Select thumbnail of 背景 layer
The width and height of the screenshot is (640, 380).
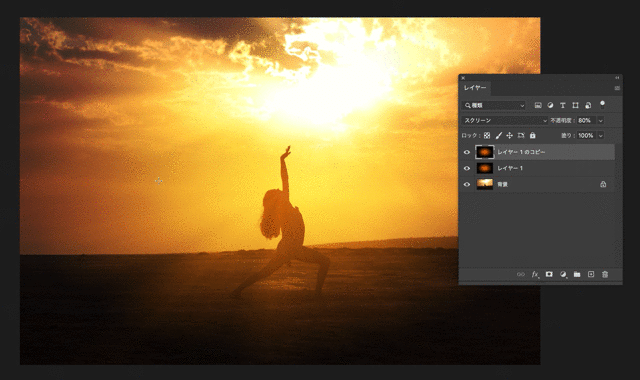click(485, 184)
